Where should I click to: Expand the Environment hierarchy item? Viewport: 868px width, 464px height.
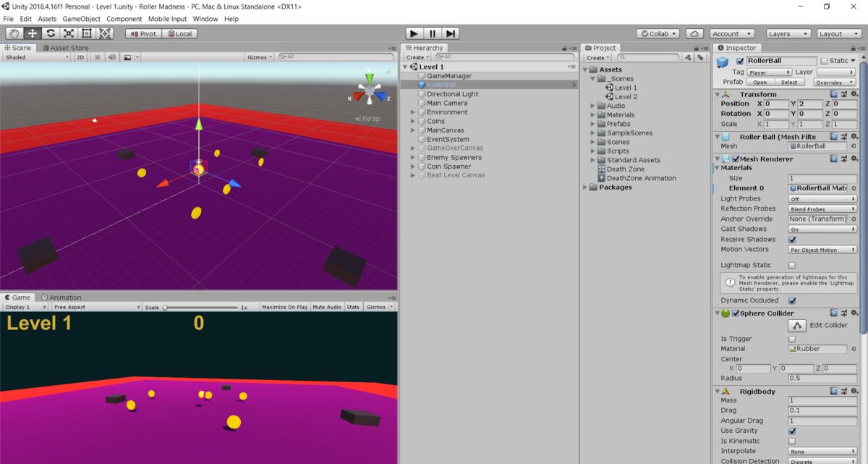coord(413,112)
